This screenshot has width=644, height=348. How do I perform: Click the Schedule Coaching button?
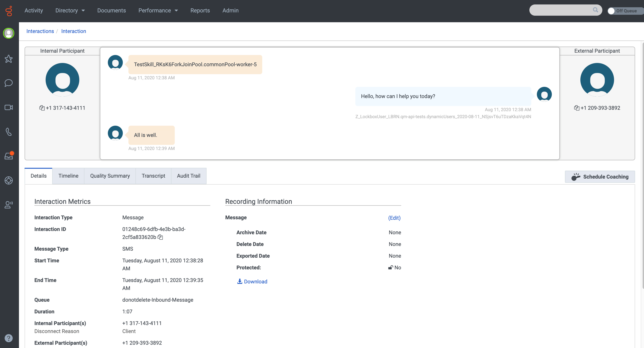600,177
